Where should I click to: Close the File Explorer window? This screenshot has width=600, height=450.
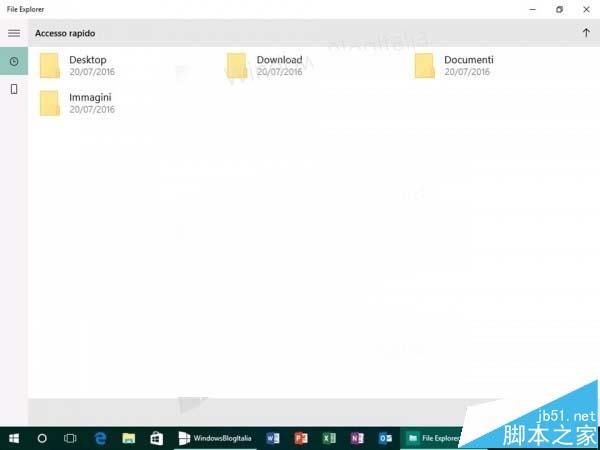click(x=586, y=9)
